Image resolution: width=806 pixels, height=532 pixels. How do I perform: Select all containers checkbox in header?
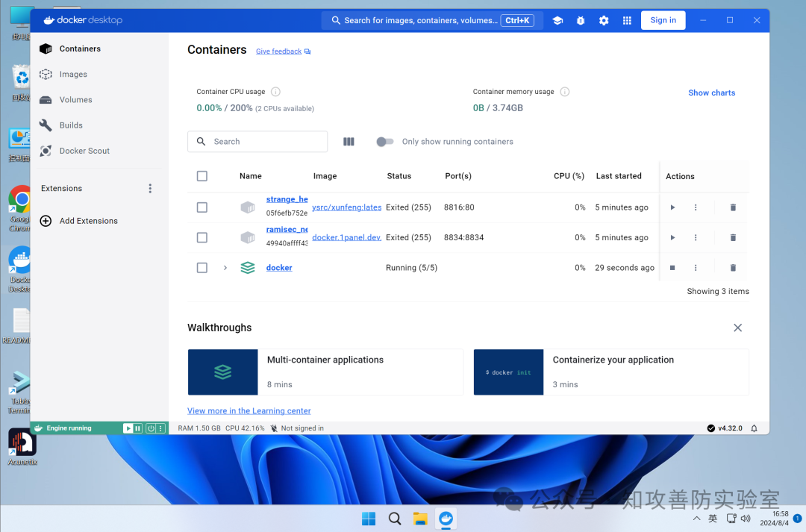202,176
